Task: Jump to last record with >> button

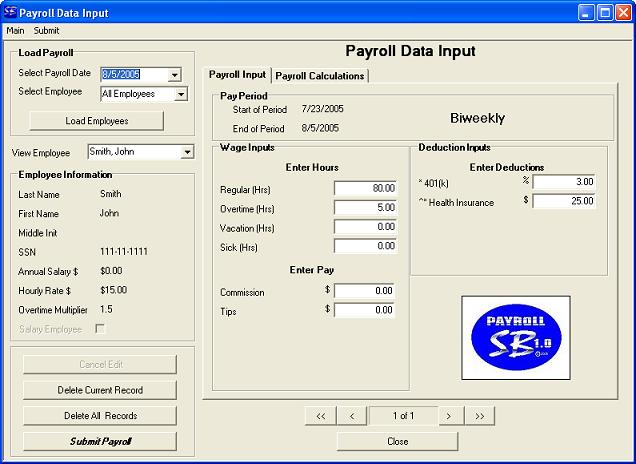Action: 480,415
